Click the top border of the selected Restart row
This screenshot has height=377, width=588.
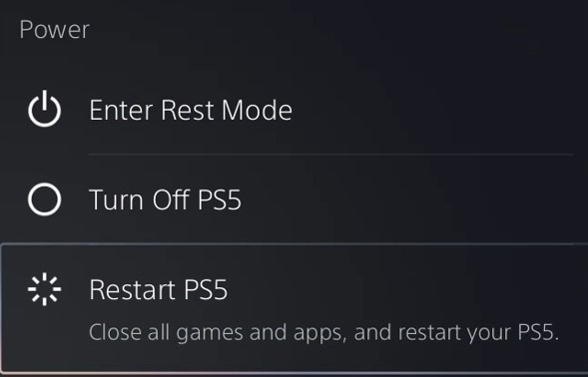pos(294,244)
